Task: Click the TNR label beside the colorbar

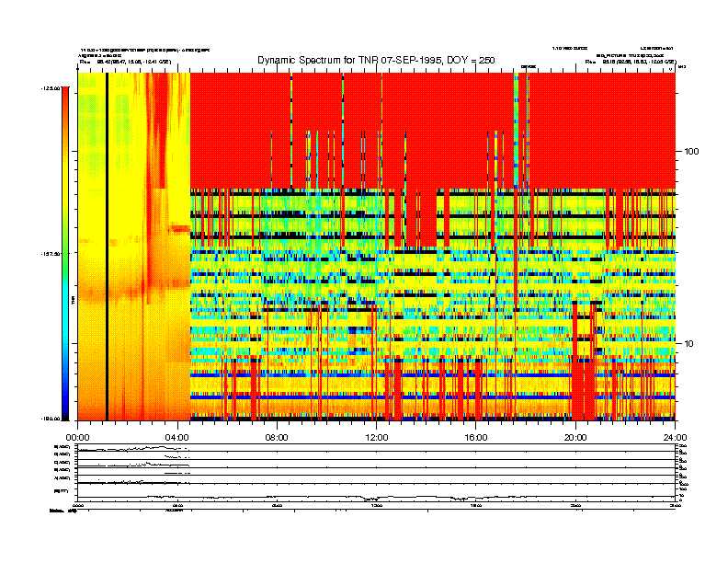Action: tap(73, 301)
